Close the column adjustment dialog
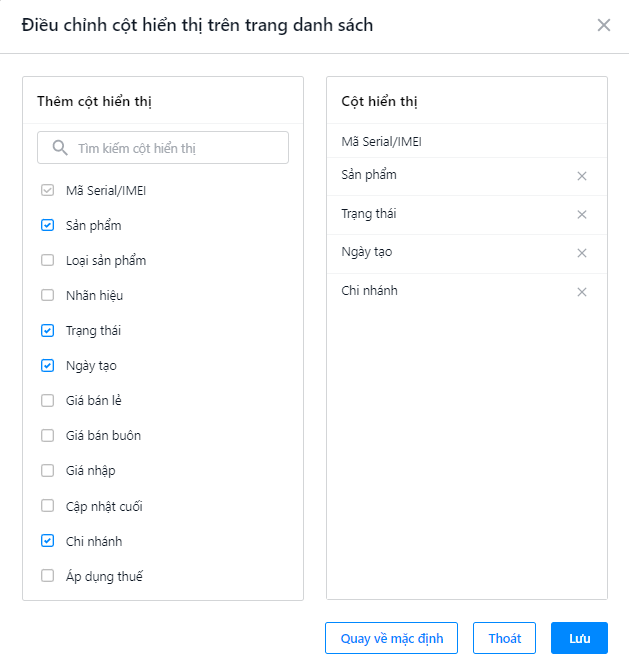Image resolution: width=629 pixels, height=663 pixels. pos(604,25)
